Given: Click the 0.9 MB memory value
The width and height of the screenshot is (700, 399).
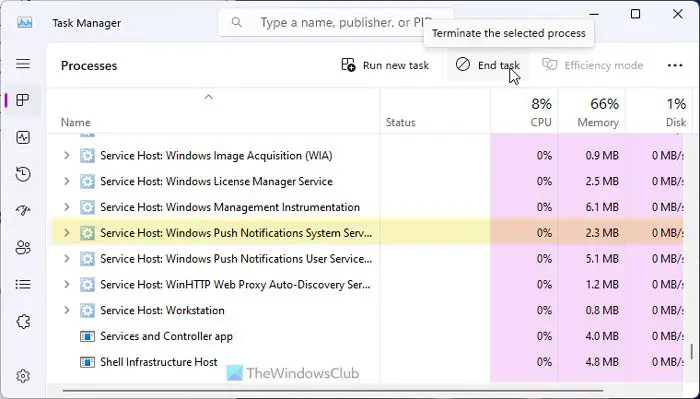Looking at the screenshot, I should tap(602, 155).
